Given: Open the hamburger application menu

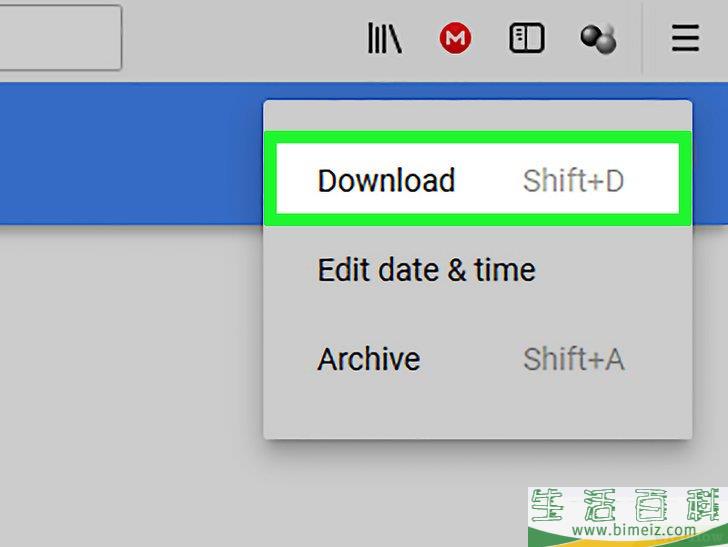Looking at the screenshot, I should point(685,38).
